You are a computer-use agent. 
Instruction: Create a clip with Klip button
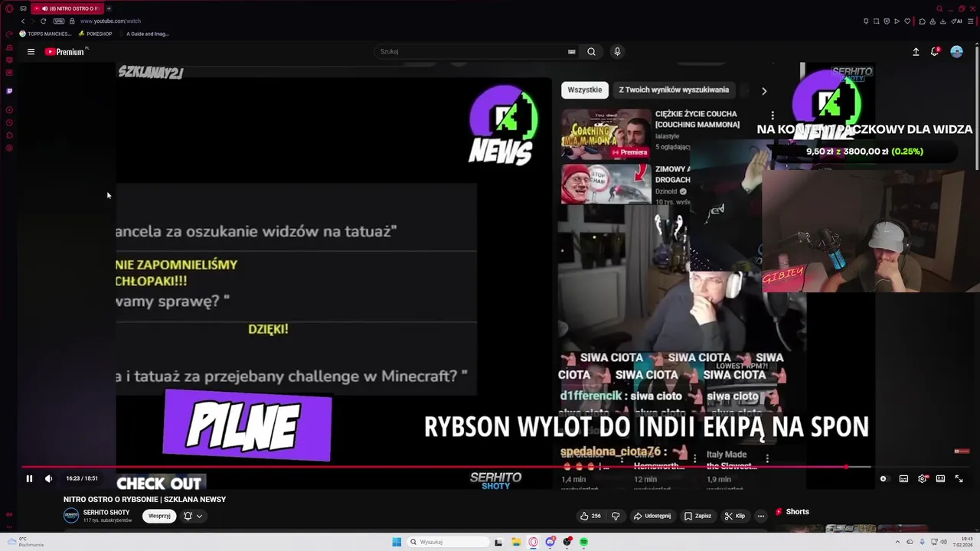735,516
